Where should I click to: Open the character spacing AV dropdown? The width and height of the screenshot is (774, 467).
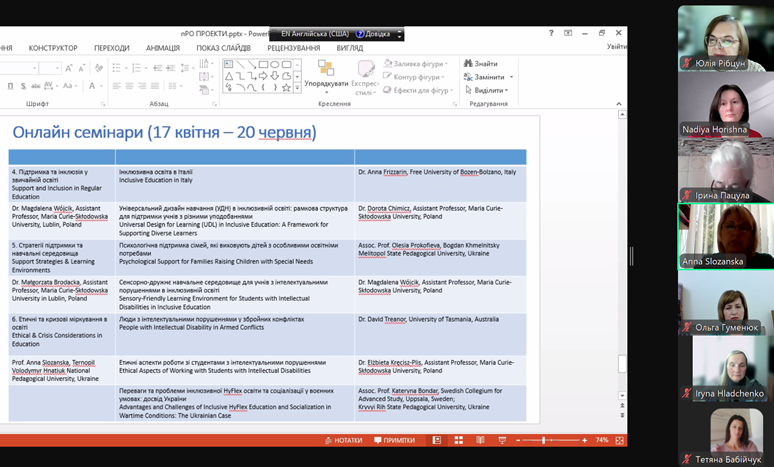coord(51,86)
